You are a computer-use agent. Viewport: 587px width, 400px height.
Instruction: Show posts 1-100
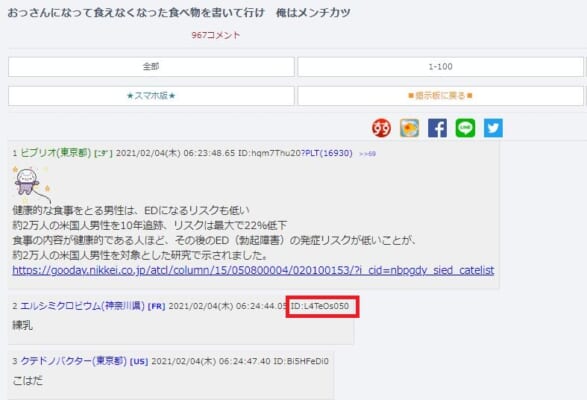[441, 67]
